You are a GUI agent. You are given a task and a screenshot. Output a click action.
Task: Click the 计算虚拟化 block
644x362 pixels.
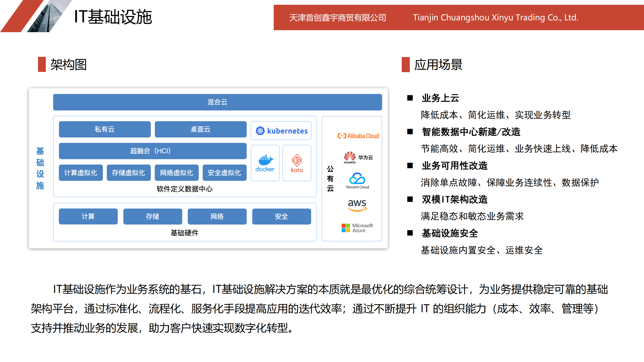tap(80, 173)
